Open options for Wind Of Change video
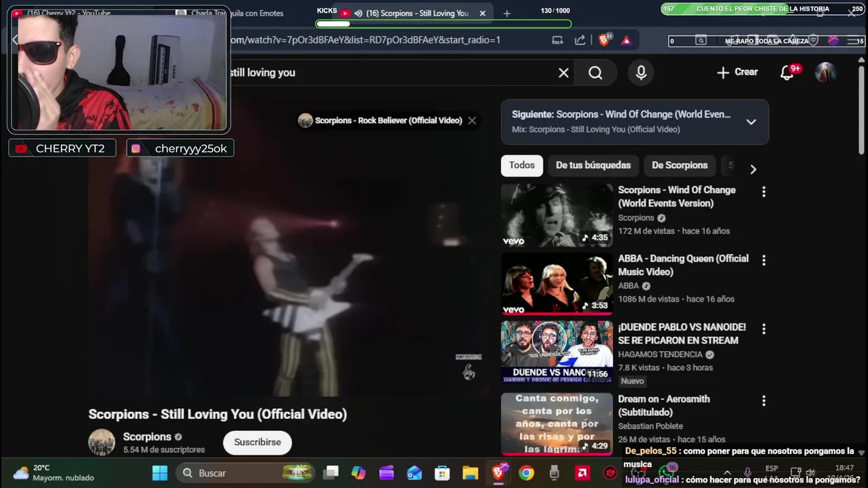Image resolution: width=868 pixels, height=488 pixels. [x=764, y=192]
